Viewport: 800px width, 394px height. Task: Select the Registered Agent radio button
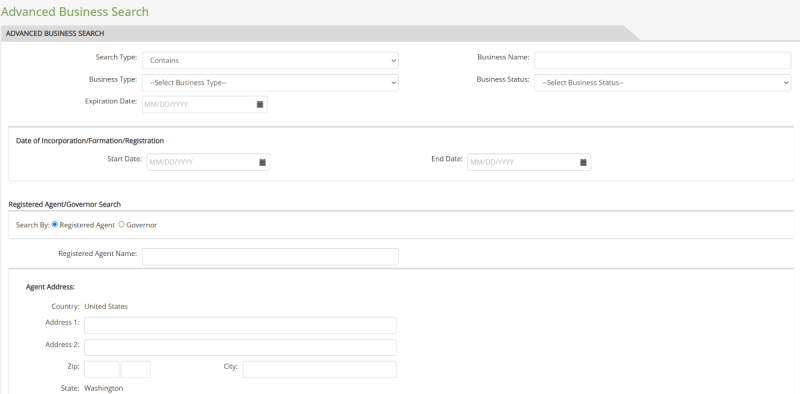(x=55, y=224)
